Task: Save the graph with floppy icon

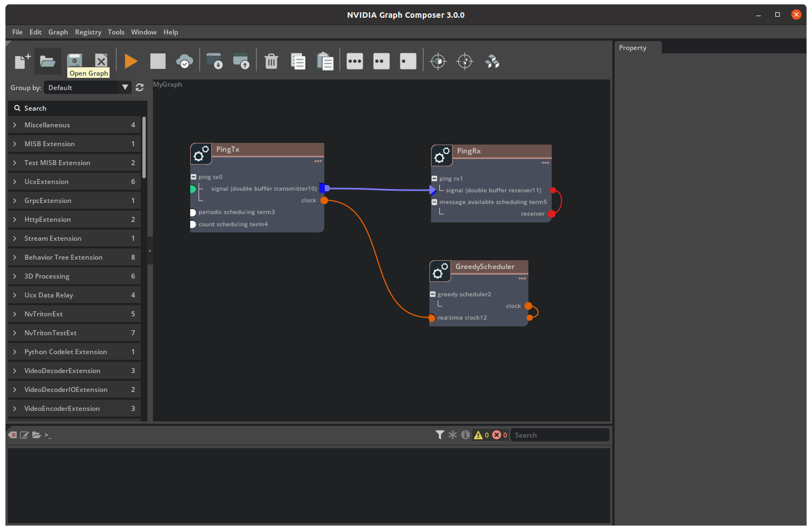Action: [75, 61]
